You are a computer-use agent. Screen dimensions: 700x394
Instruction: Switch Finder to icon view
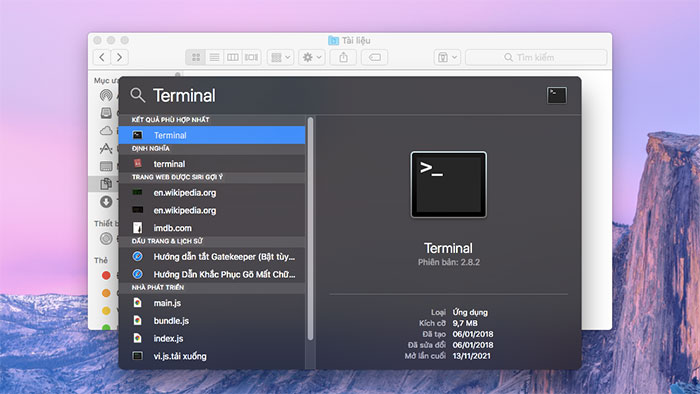[x=196, y=57]
